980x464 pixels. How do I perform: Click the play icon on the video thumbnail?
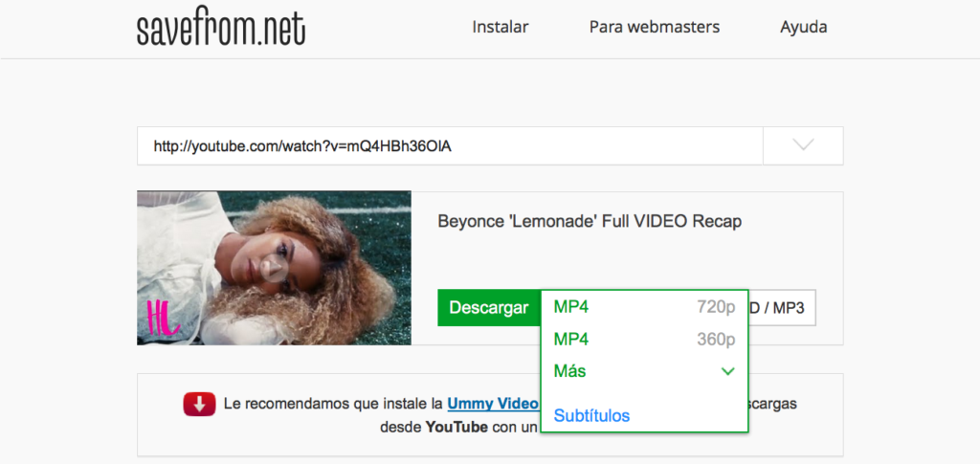pos(273,269)
